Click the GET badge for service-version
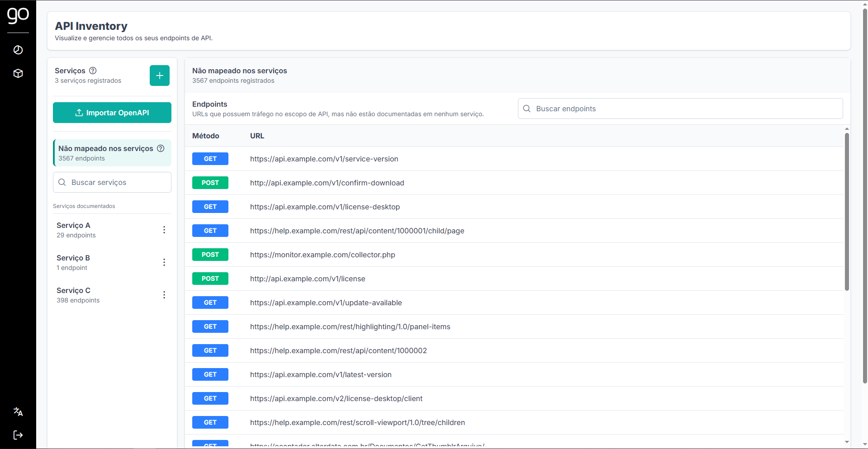Viewport: 868px width, 449px height. click(210, 159)
